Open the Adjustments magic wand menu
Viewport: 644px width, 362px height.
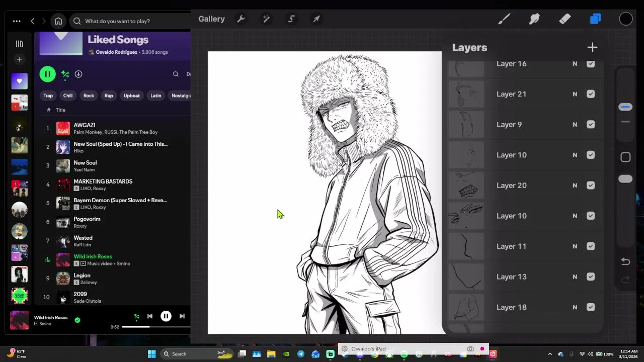tap(266, 19)
